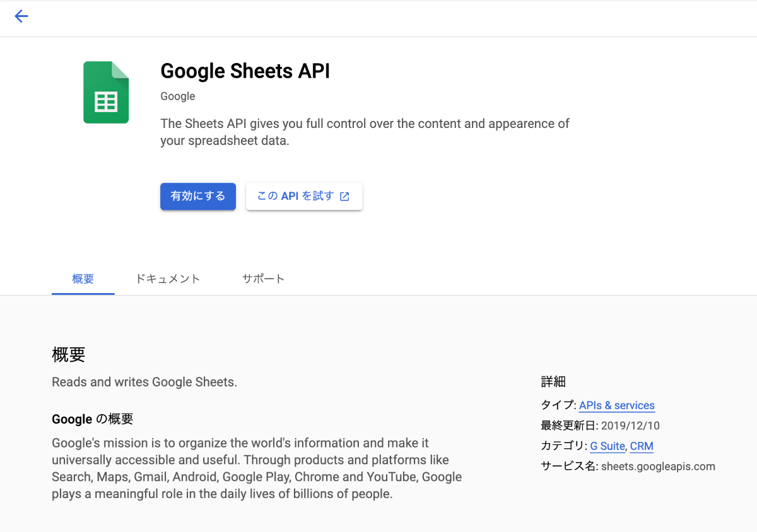The image size is (757, 532).
Task: Click the Google Sheets API title
Action: 245,71
